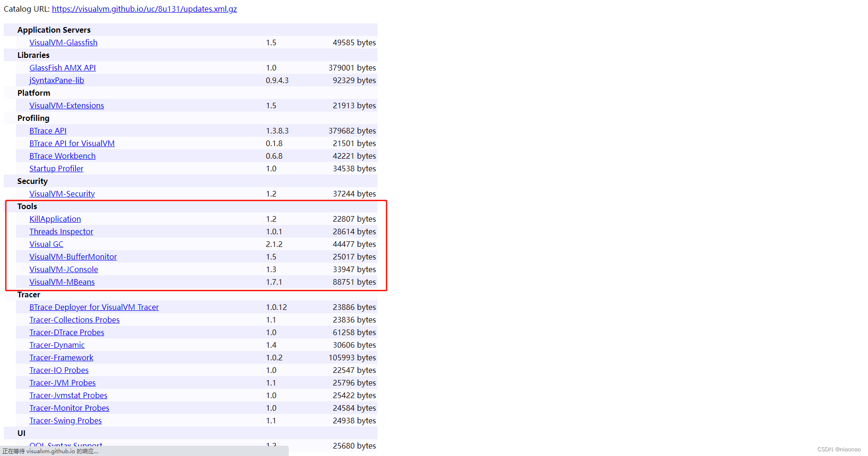Viewport: 868px width, 456px height.
Task: Click the KillApplication plugin link
Action: click(55, 219)
